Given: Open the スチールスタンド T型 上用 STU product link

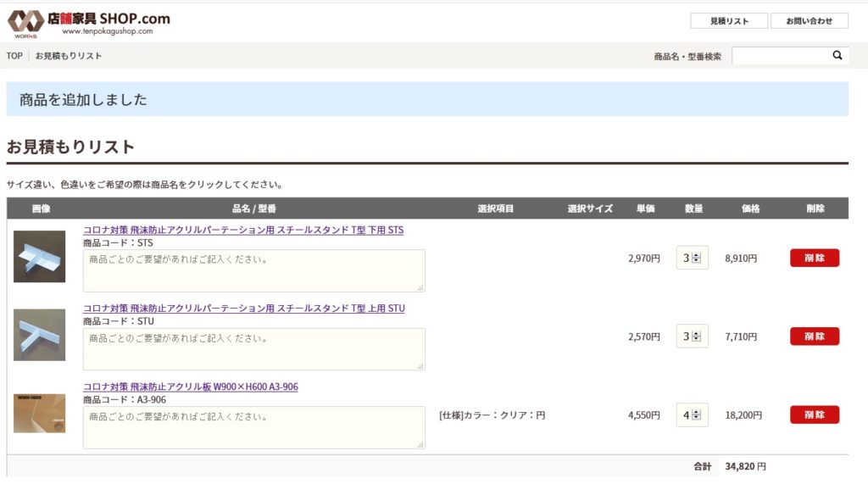Looking at the screenshot, I should coord(243,309).
